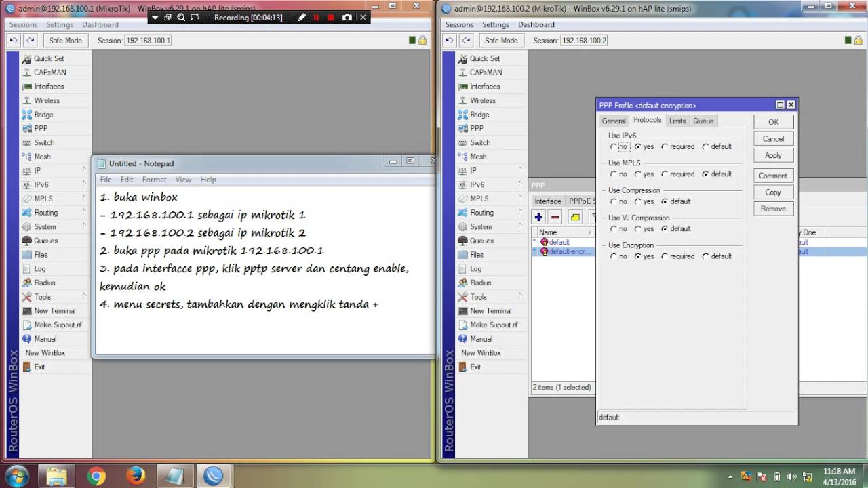The height and width of the screenshot is (488, 868).
Task: Open Log in right WinBox window
Action: [x=476, y=269]
